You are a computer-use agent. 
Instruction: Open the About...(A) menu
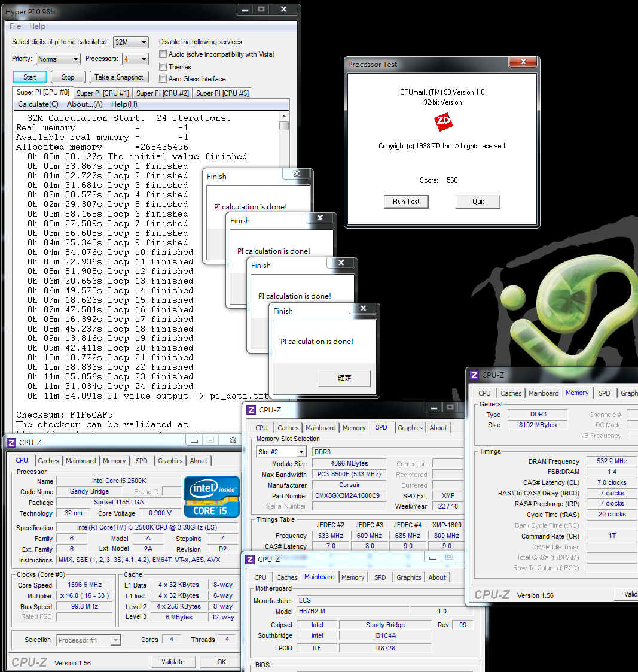[x=85, y=104]
